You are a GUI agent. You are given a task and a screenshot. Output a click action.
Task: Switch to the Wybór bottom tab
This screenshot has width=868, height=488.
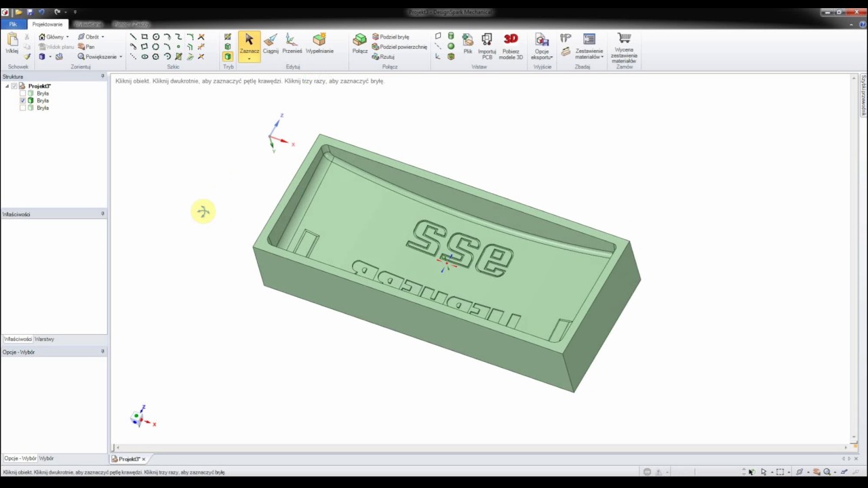46,458
